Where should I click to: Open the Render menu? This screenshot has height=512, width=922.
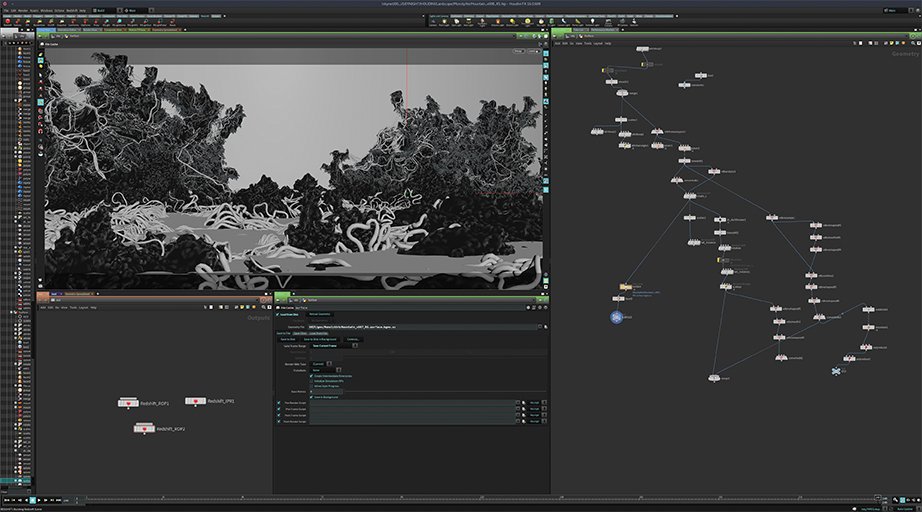23,11
